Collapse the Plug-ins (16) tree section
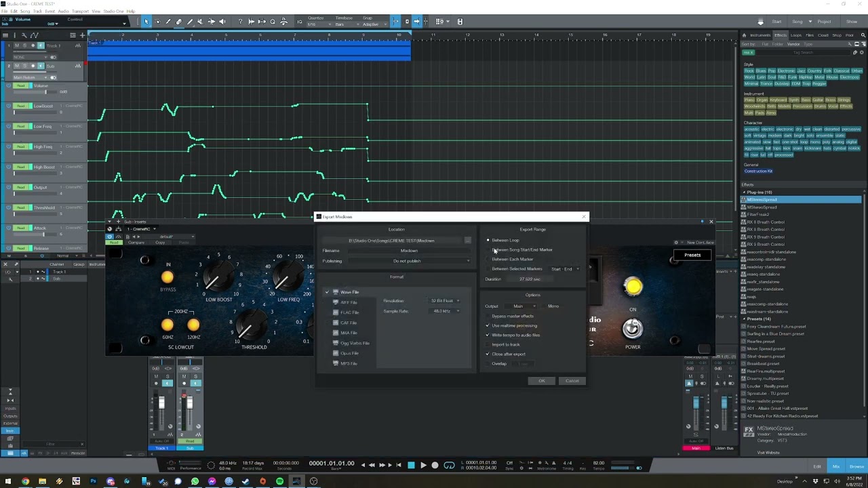Viewport: 868px width, 488px height. coord(745,192)
